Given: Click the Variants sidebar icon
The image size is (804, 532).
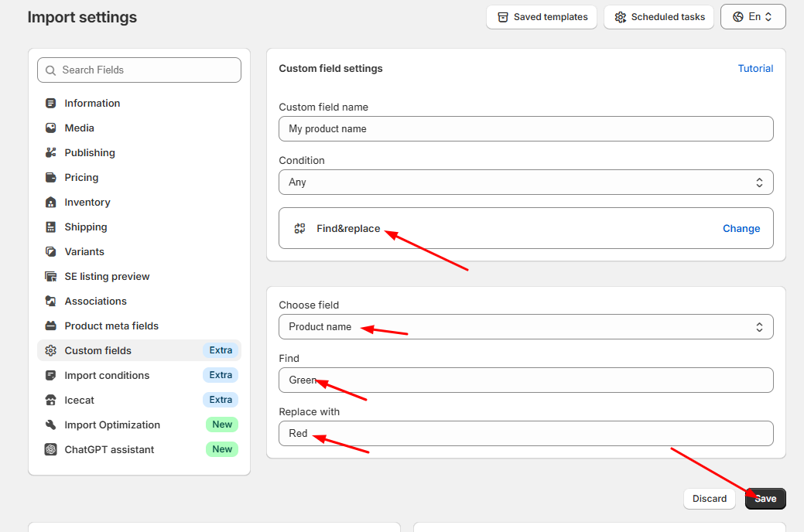Looking at the screenshot, I should pos(51,251).
